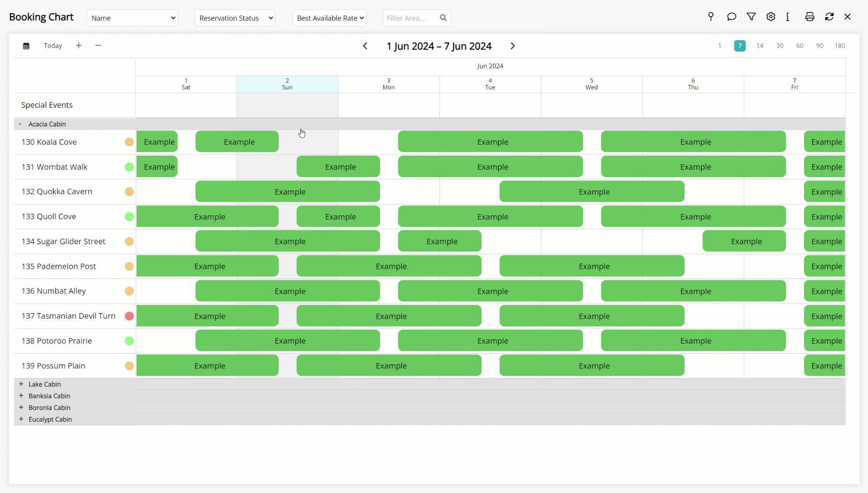Open 132 Quokka Cavern Tuesday-Thursday reservation
The image size is (868, 493).
[592, 192]
